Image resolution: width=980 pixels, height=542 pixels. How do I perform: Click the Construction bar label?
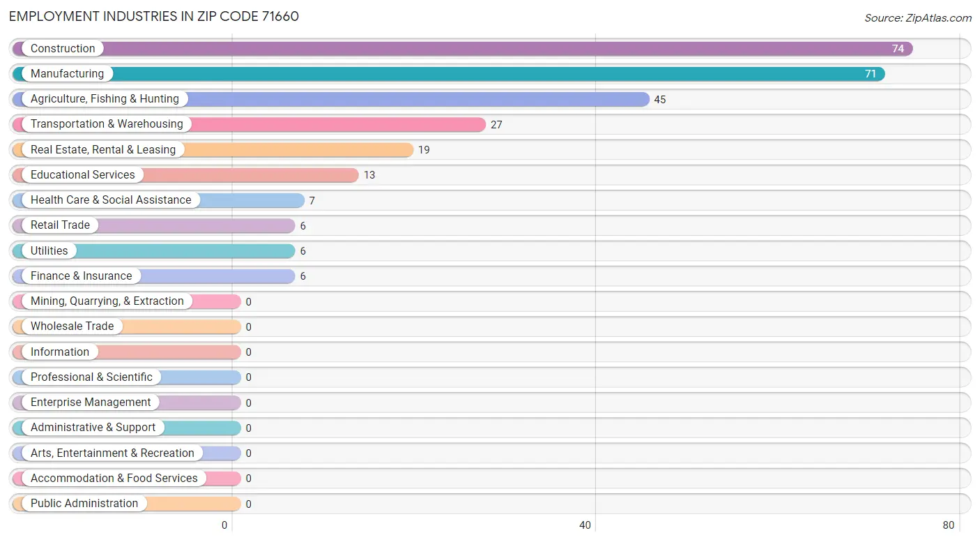click(63, 49)
